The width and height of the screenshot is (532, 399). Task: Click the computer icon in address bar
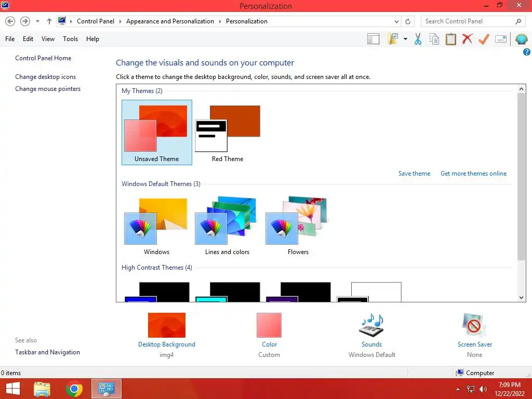[x=62, y=21]
